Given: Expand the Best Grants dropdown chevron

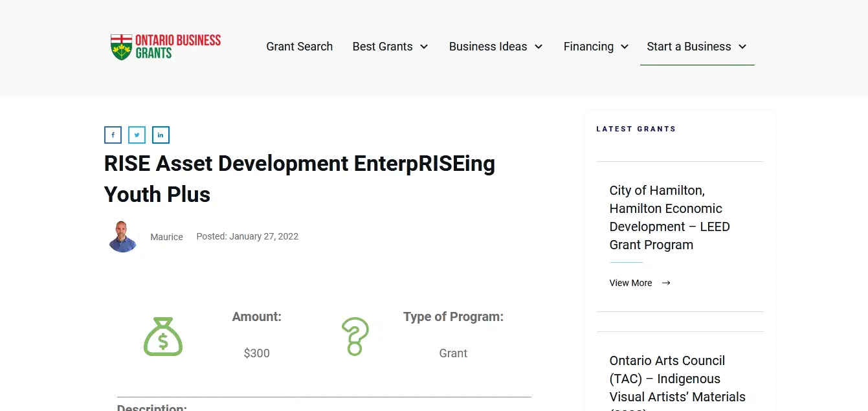Looking at the screenshot, I should 424,47.
